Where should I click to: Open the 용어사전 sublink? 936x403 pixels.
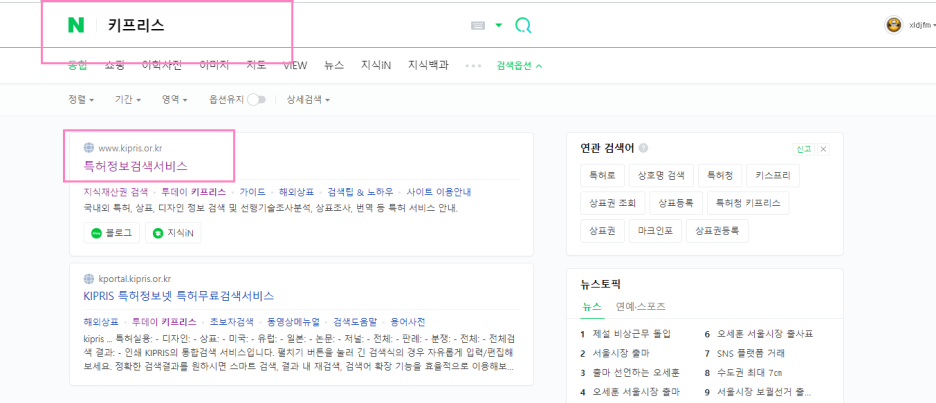(408, 322)
